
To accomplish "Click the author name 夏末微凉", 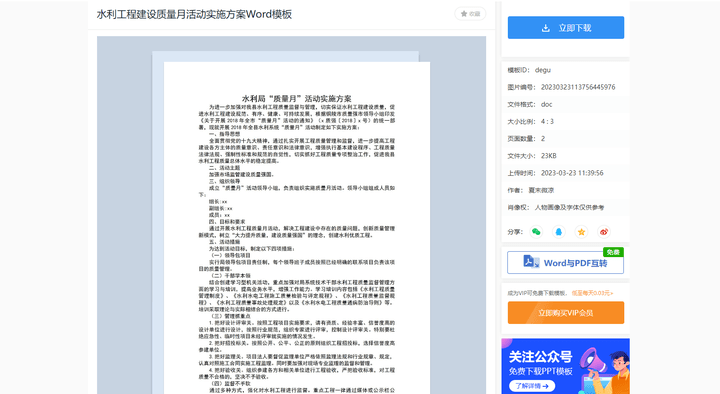I will (541, 190).
